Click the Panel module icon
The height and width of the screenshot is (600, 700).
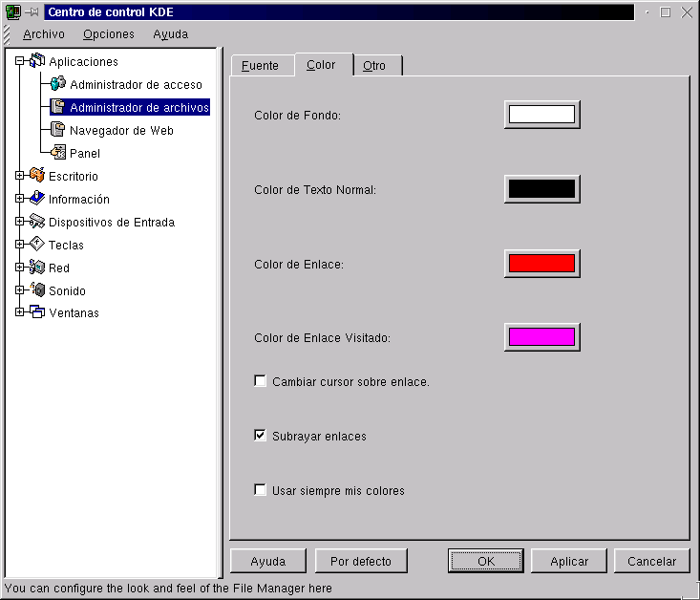click(x=58, y=153)
